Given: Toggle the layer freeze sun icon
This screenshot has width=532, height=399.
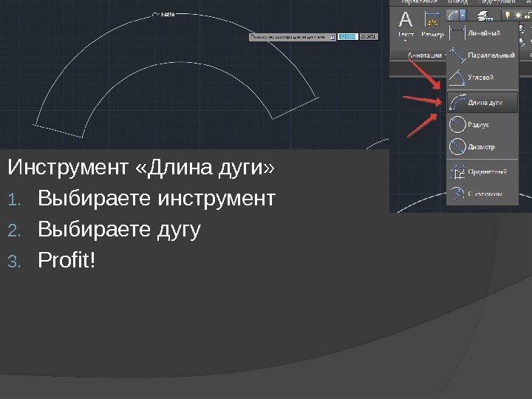Looking at the screenshot, I should click(518, 16).
